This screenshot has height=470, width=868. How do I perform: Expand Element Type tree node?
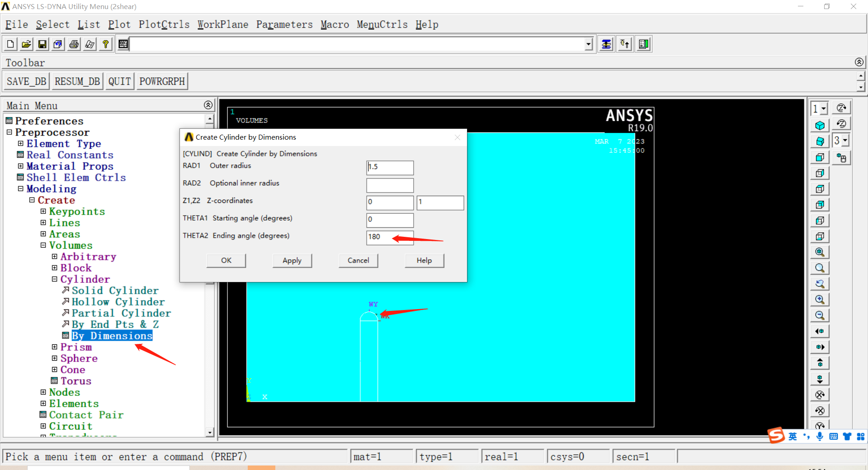coord(20,143)
